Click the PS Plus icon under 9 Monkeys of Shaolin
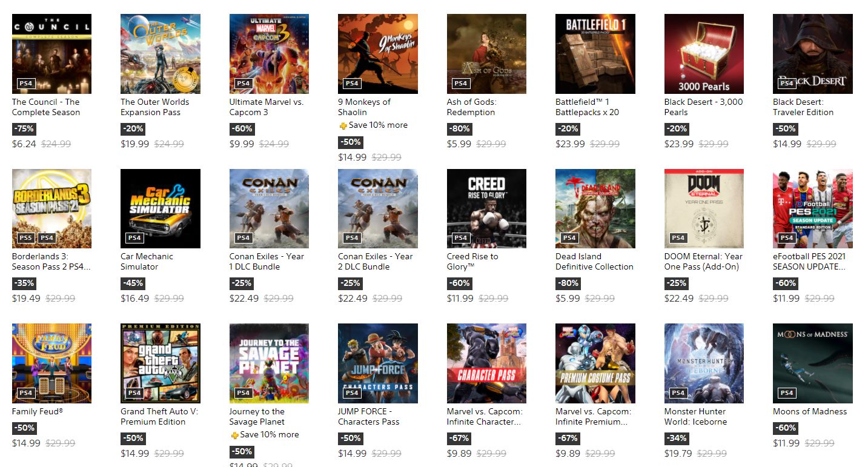 pos(343,125)
